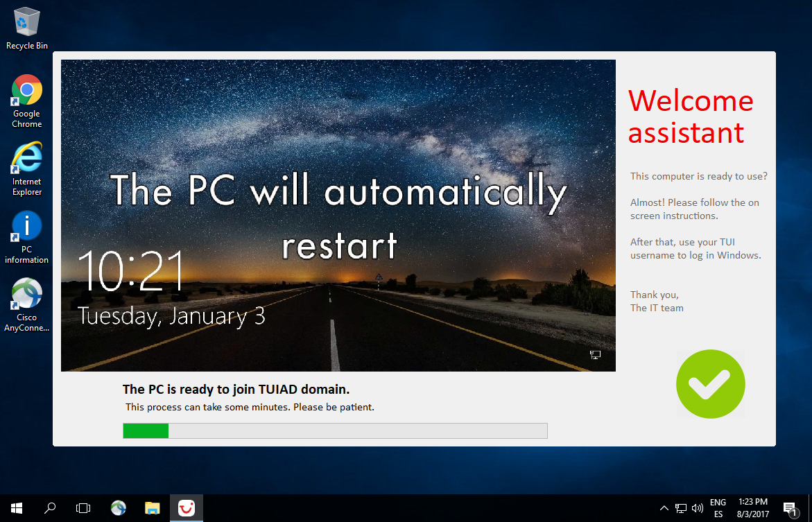Click "This computer is ready to use?" text
The height and width of the screenshot is (522, 812).
(698, 176)
